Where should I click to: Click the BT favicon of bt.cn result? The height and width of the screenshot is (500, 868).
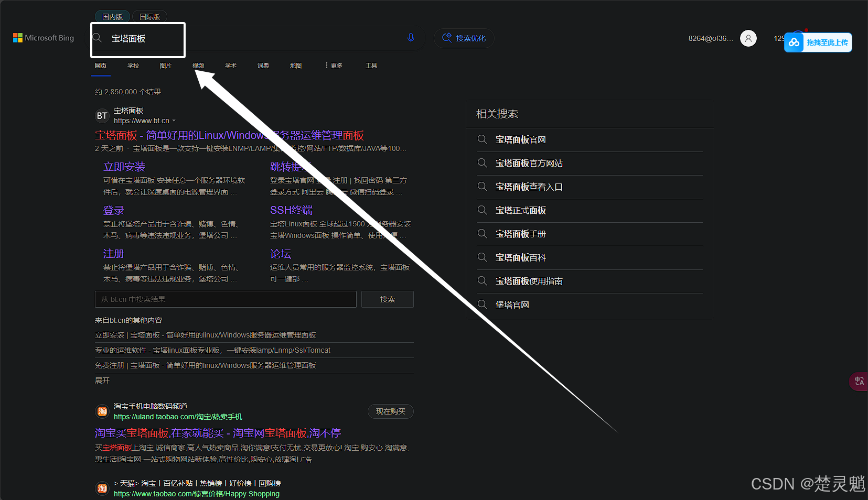tap(102, 116)
